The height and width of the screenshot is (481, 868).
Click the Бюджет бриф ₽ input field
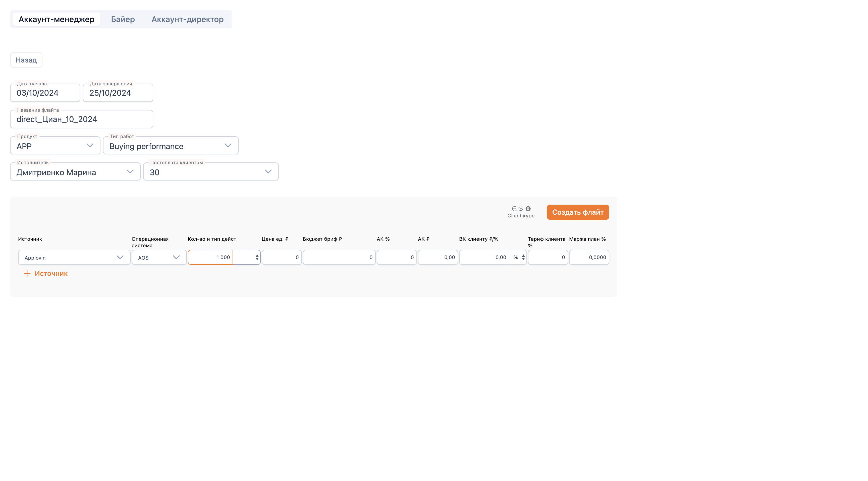click(339, 257)
